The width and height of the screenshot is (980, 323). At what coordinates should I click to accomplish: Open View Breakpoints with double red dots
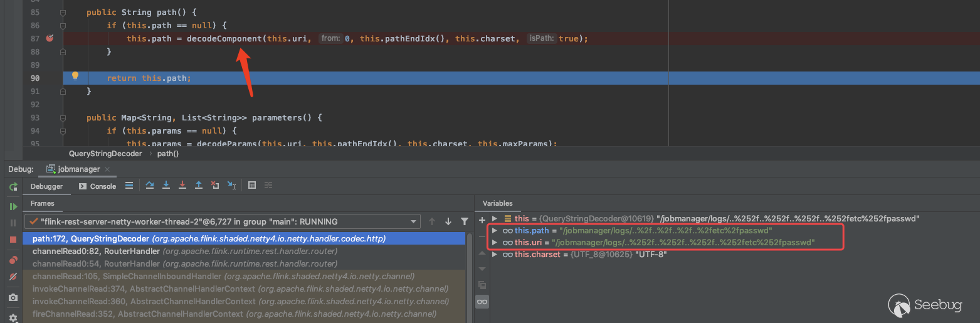pyautogui.click(x=13, y=260)
